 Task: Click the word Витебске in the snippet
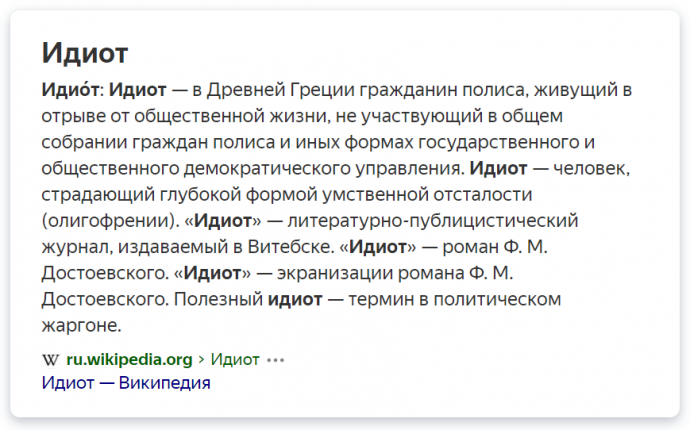click(289, 246)
